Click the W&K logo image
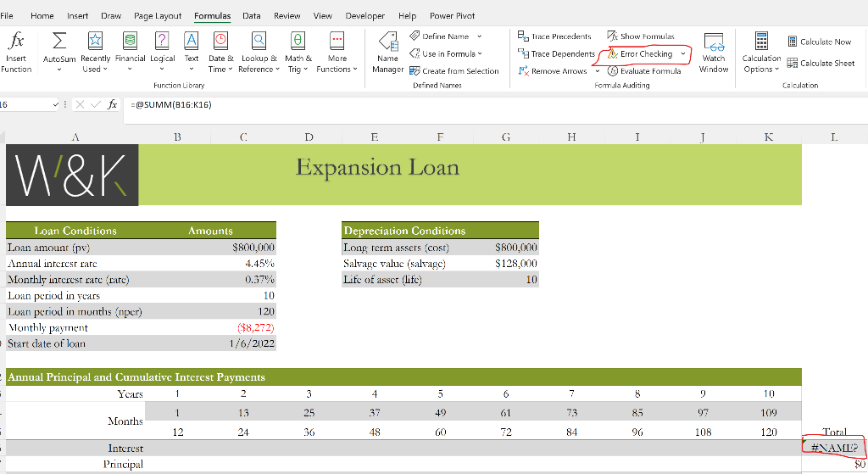 72,175
